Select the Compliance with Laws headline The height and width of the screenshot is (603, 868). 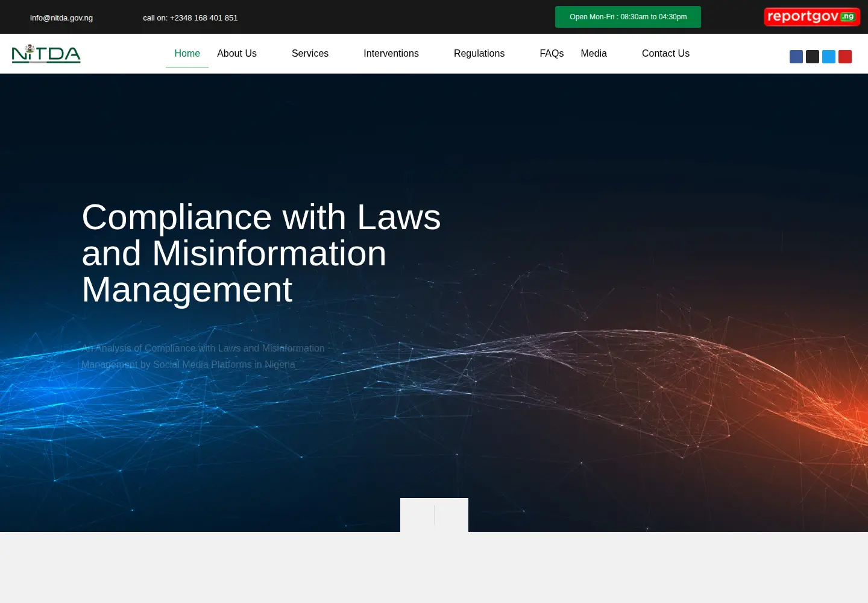(262, 253)
